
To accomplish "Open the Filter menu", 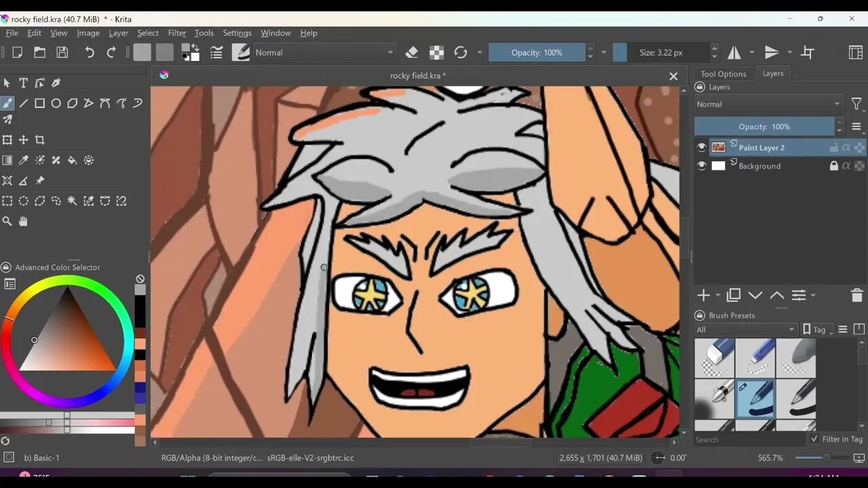I will tap(177, 33).
